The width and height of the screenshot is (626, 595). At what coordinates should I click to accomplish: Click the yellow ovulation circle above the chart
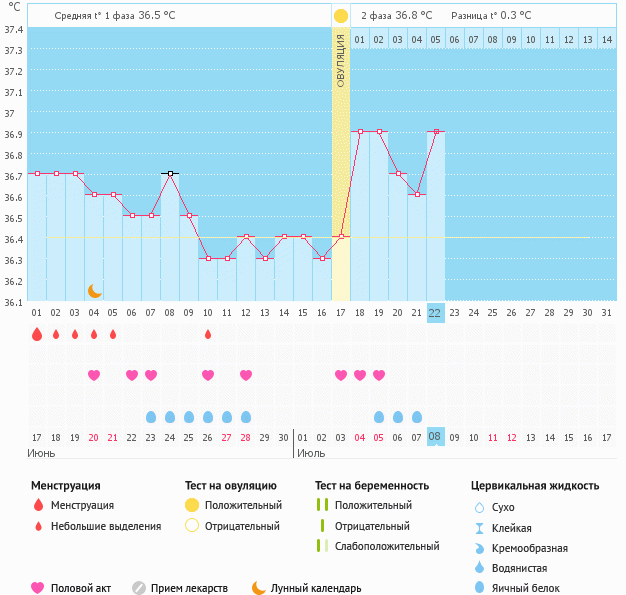[x=341, y=16]
